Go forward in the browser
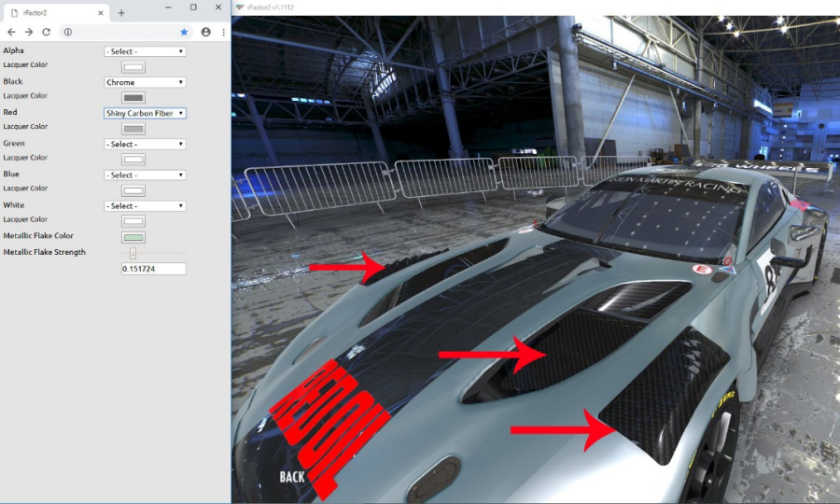Screen dimensions: 840x504 29,32
